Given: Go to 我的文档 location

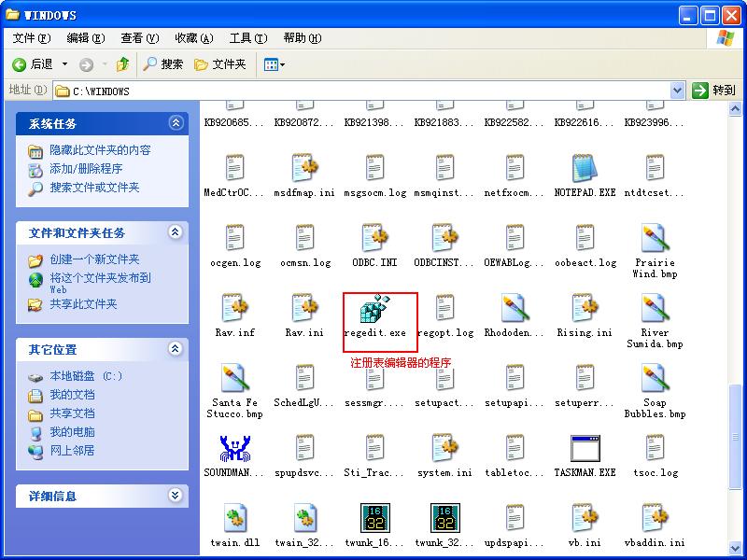Looking at the screenshot, I should pos(72,395).
